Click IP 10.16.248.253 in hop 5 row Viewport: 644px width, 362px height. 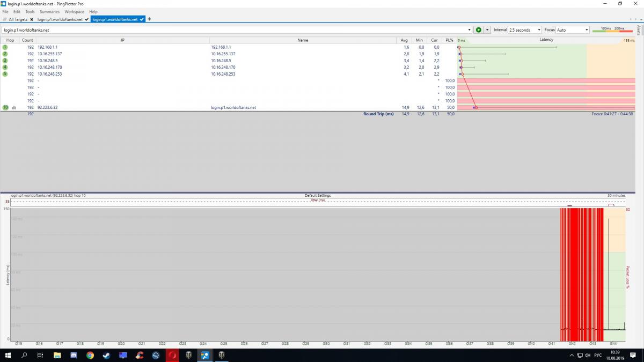[x=50, y=74]
